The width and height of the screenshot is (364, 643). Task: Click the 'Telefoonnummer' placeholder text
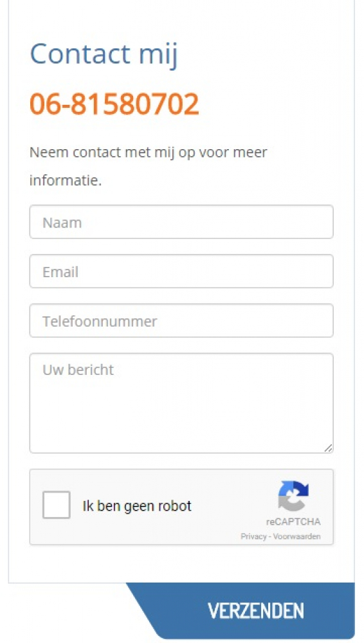pyautogui.click(x=100, y=321)
